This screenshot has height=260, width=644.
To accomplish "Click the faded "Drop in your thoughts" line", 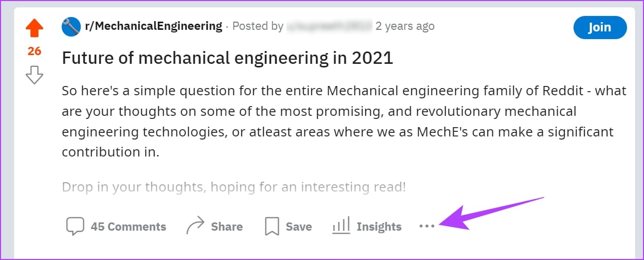I will point(234,187).
